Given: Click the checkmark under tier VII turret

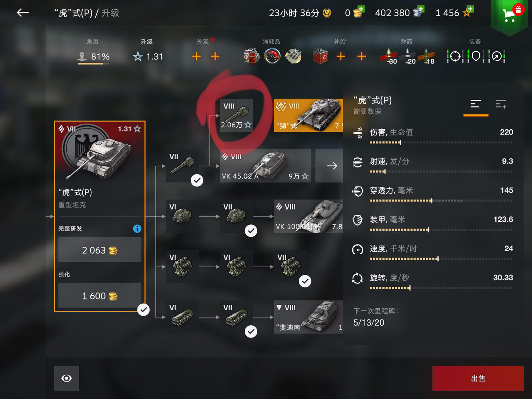Looking at the screenshot, I should pos(251,231).
